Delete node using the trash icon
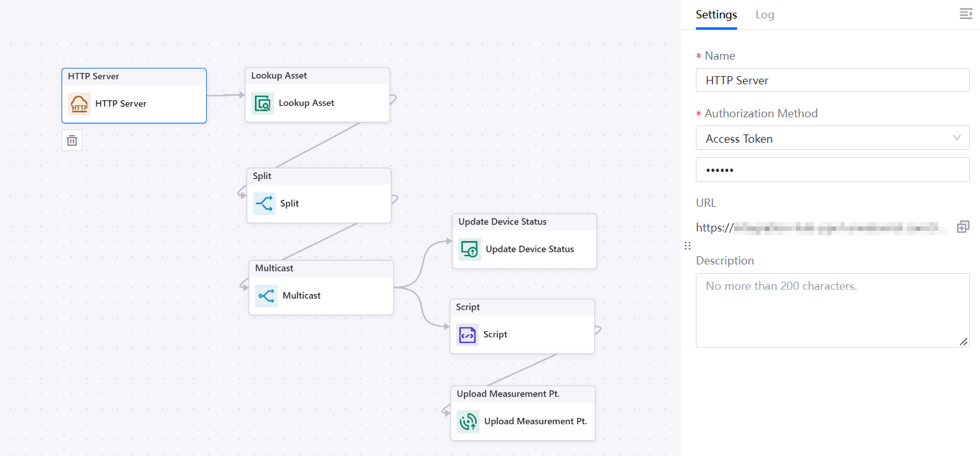The height and width of the screenshot is (456, 980). (72, 140)
